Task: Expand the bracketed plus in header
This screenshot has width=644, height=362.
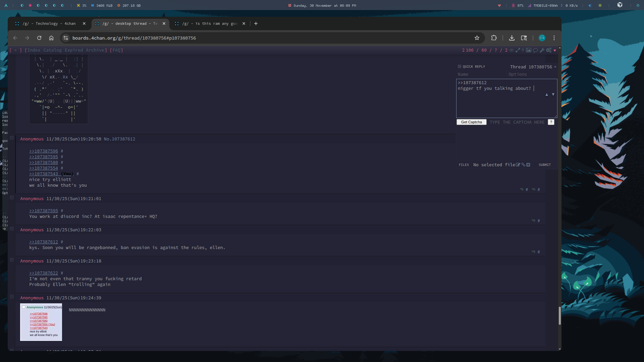Action: coord(15,50)
